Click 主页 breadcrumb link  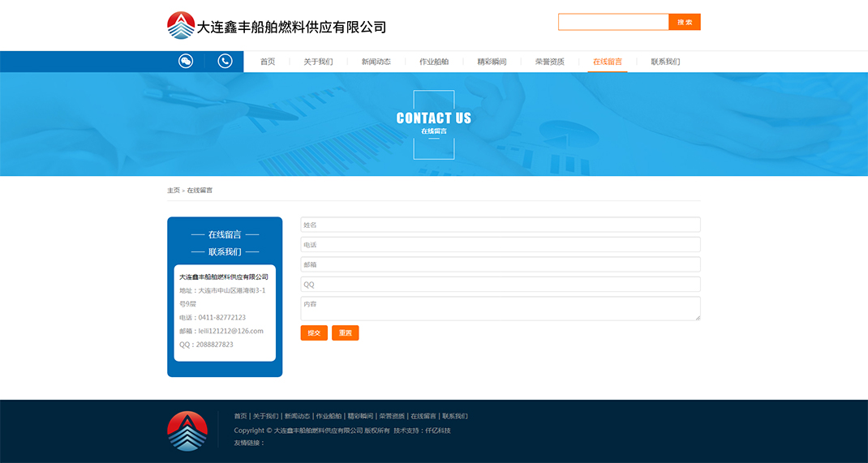pyautogui.click(x=174, y=191)
